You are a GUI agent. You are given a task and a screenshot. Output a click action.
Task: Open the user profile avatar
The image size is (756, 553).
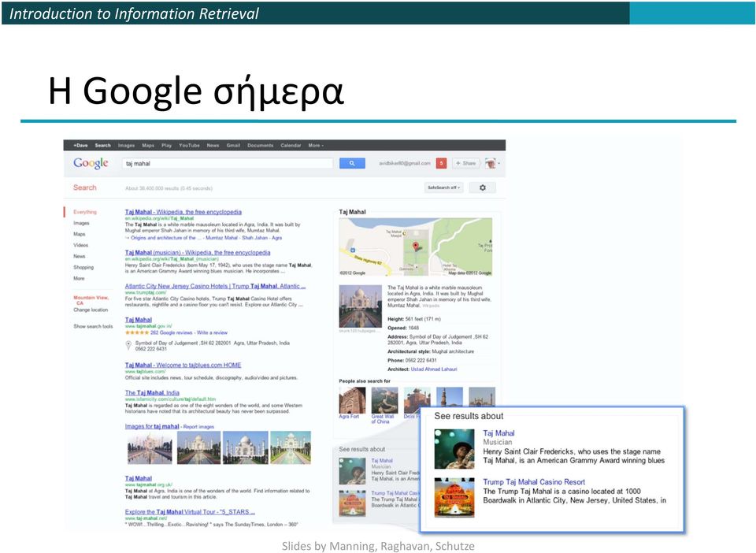(491, 163)
